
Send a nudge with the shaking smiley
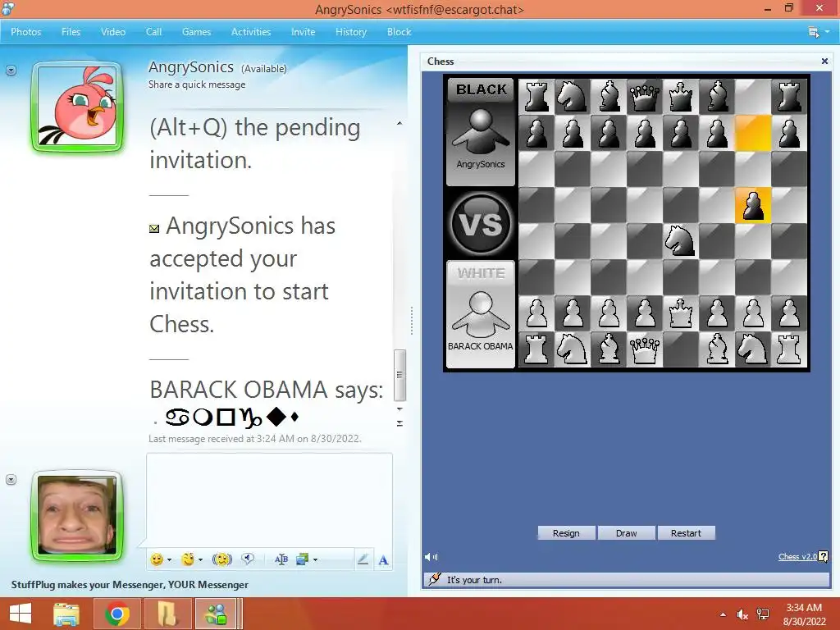(222, 559)
